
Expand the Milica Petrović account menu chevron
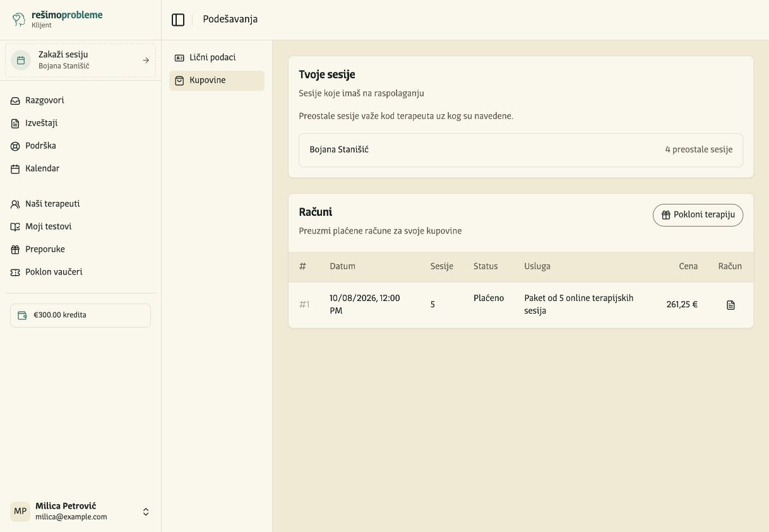click(x=146, y=512)
